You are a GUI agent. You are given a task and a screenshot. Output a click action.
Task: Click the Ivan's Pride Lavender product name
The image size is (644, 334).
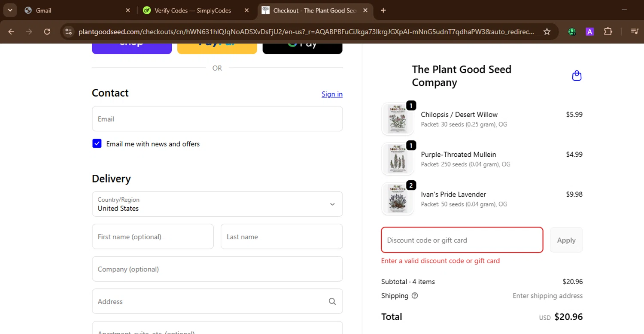(x=453, y=194)
